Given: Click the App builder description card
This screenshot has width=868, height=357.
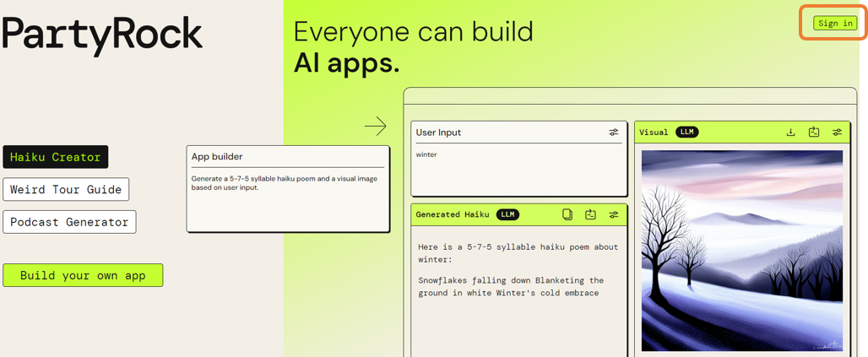Looking at the screenshot, I should pos(288,189).
